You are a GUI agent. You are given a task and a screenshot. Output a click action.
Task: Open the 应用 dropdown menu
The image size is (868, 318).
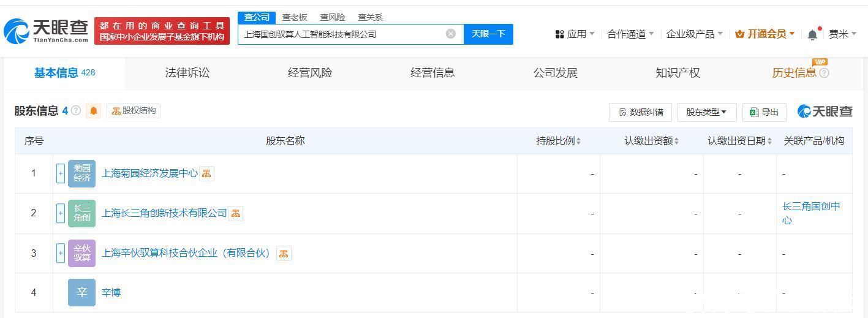(x=575, y=34)
